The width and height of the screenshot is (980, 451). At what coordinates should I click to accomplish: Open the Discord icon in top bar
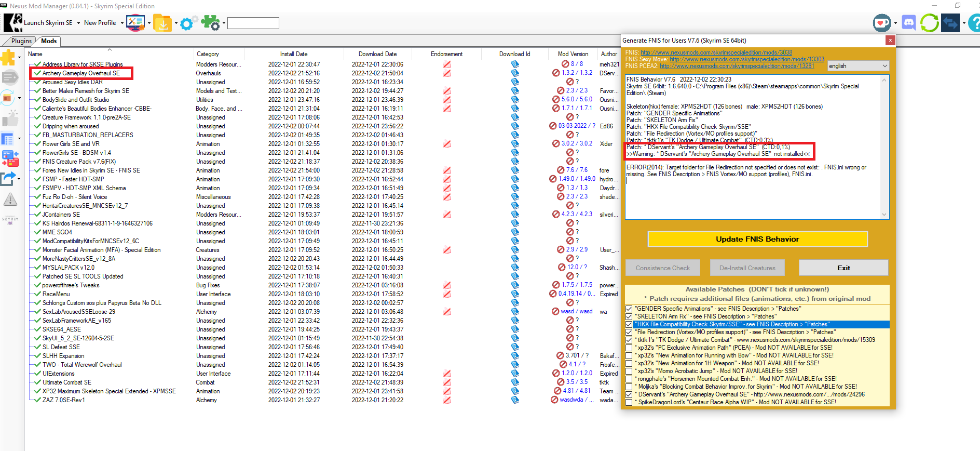coord(909,23)
